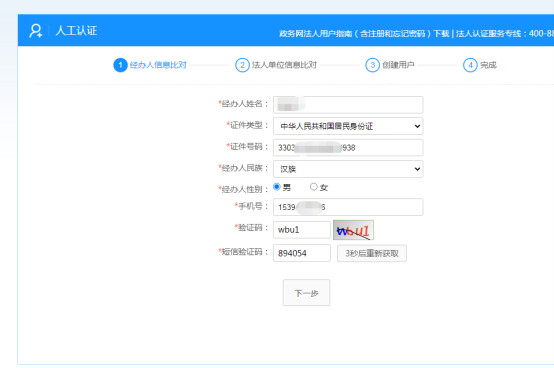Focus the 验证码 field containing wbu1
554x368 pixels.
[x=302, y=230]
